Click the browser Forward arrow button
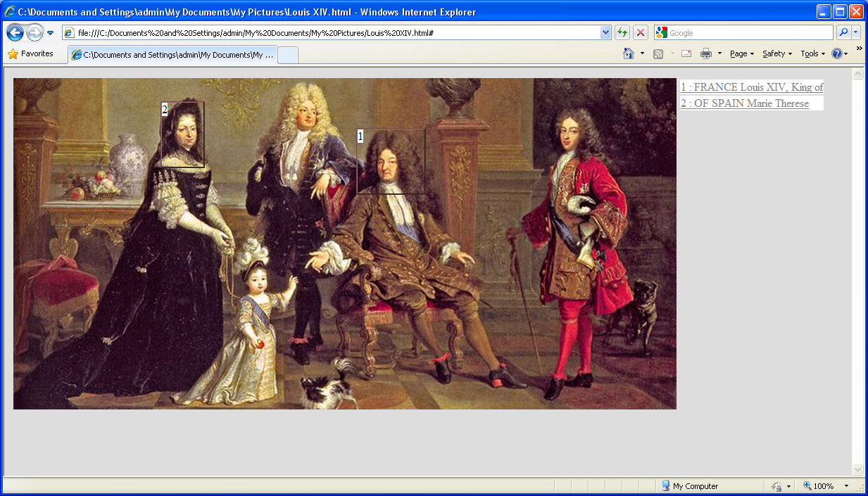This screenshot has width=868, height=496. pos(34,32)
